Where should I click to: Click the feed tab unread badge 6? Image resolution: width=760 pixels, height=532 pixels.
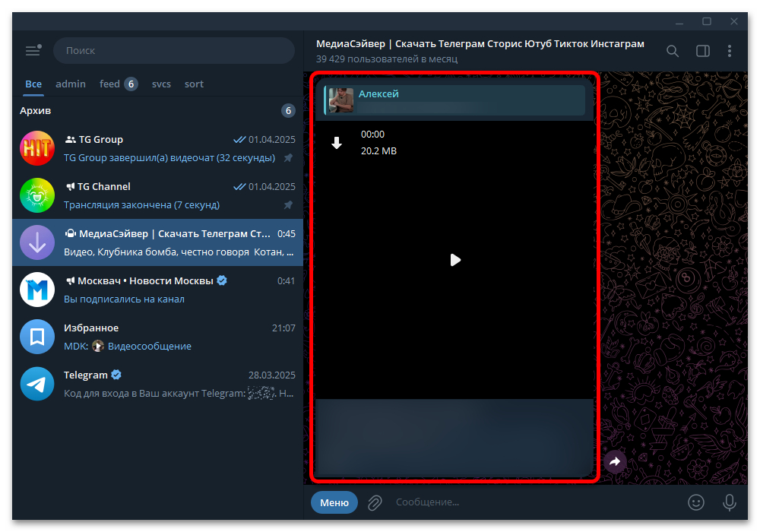point(131,84)
